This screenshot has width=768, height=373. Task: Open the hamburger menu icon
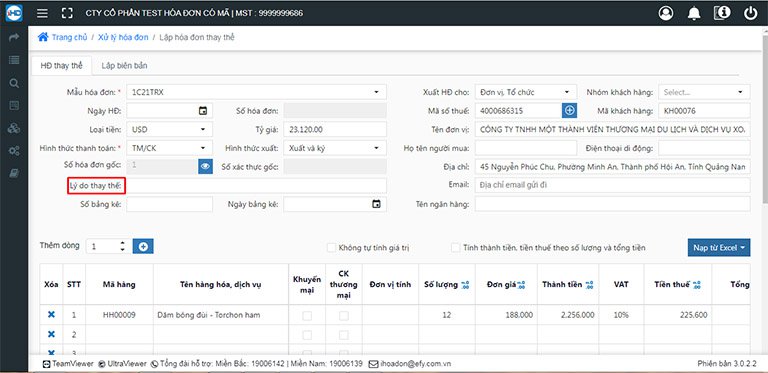coord(43,13)
